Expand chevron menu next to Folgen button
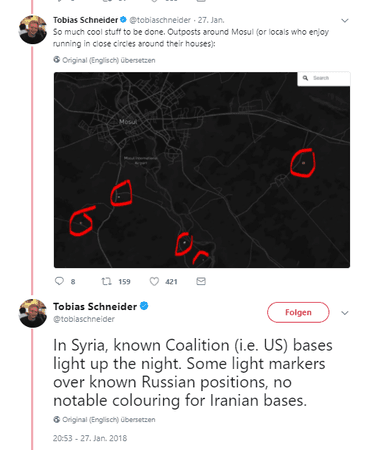Viewport: 367px width, 450px height. pos(345,313)
